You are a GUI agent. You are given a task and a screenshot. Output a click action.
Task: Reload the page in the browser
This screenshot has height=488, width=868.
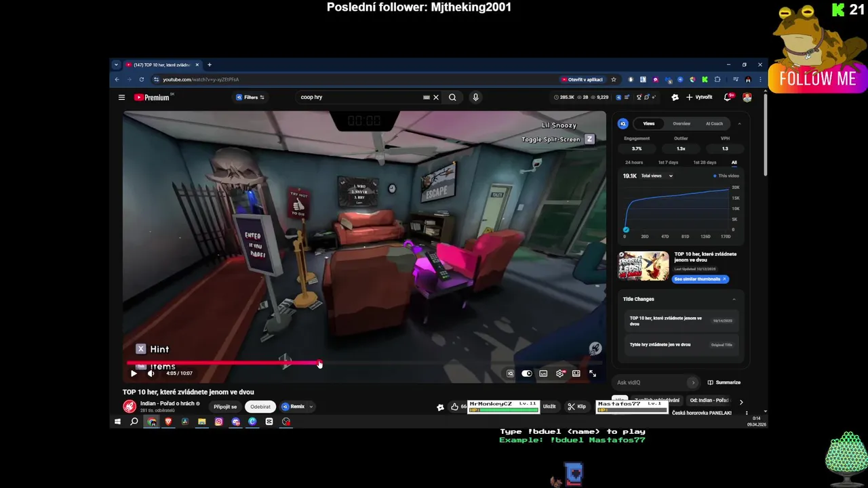coord(141,79)
